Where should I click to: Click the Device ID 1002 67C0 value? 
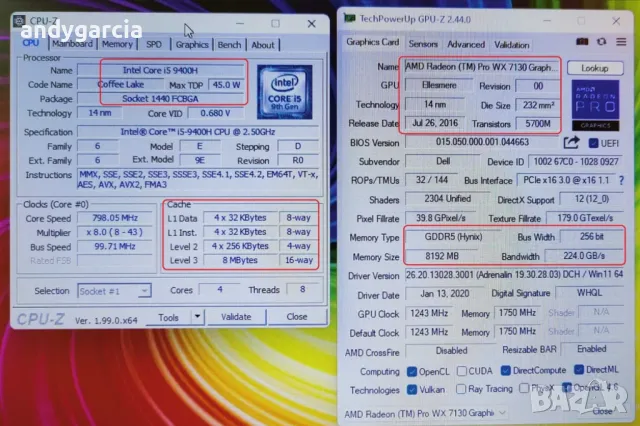click(x=576, y=162)
